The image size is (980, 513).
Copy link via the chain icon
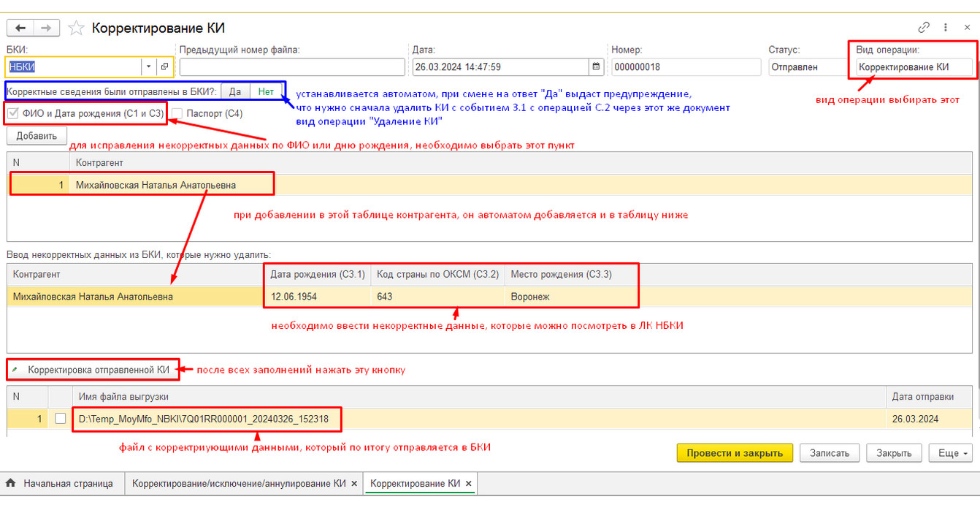point(924,27)
